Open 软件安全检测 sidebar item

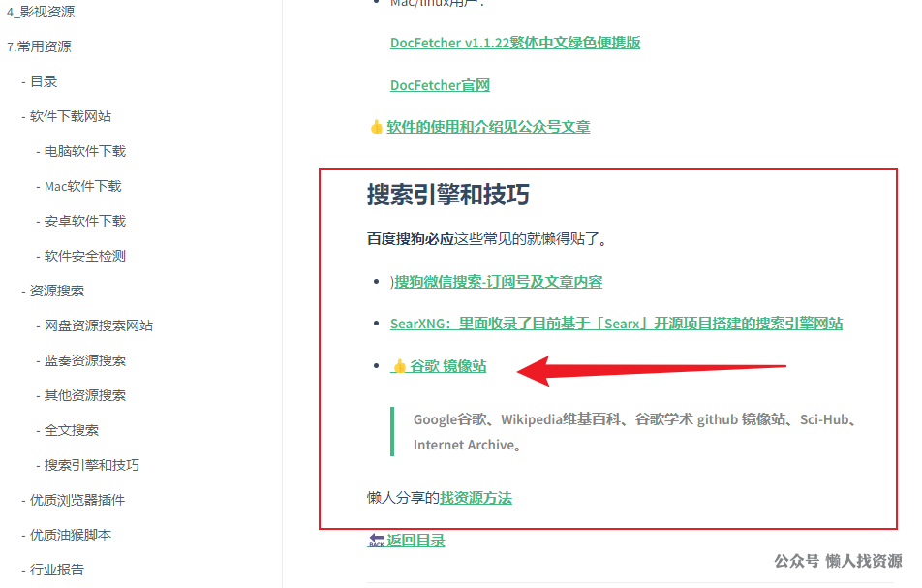pos(84,256)
